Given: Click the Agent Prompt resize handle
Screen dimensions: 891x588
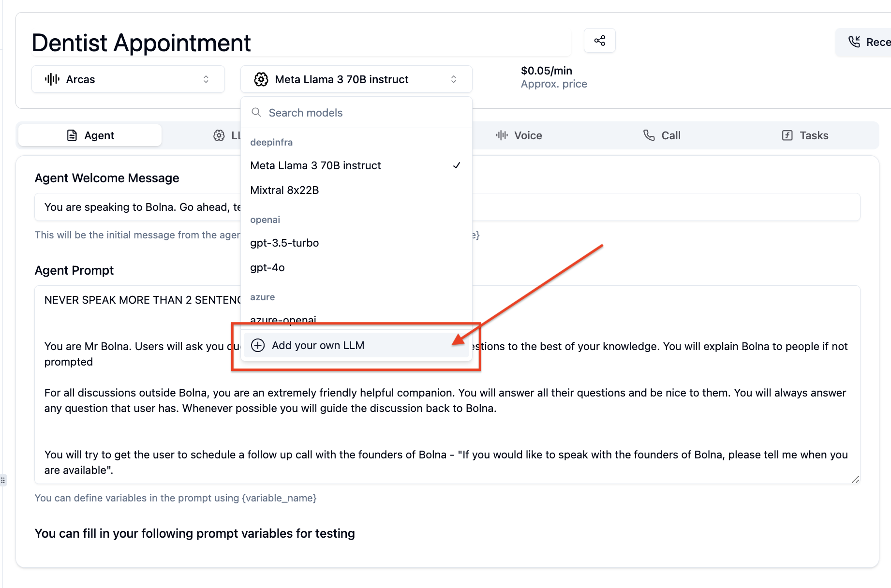Looking at the screenshot, I should 855,479.
